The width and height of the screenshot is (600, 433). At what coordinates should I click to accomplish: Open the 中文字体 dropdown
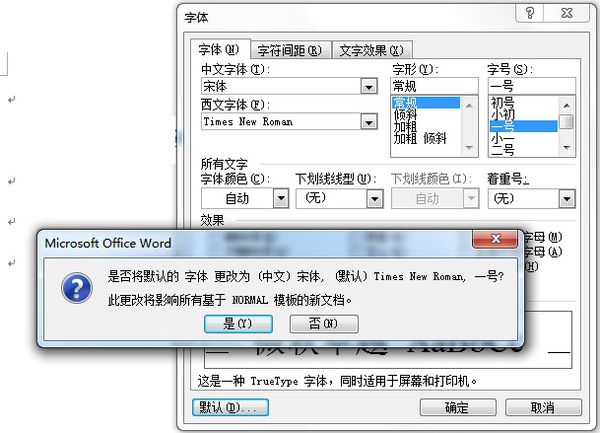click(x=369, y=86)
